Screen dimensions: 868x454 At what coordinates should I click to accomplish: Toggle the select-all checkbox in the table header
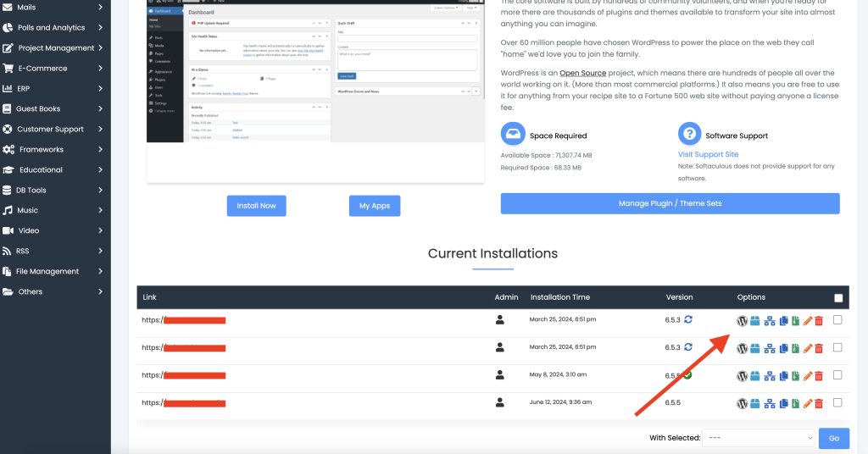pos(838,298)
